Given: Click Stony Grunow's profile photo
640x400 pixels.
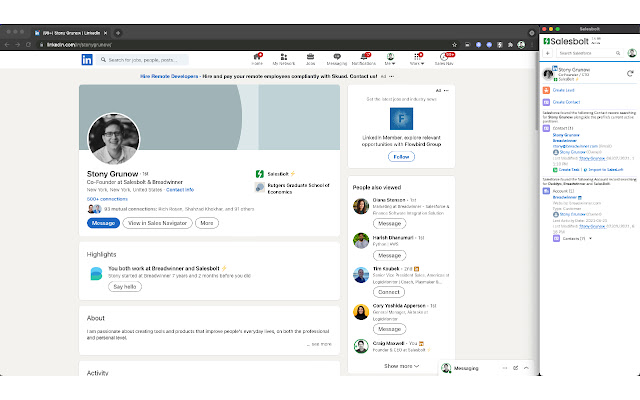Looking at the screenshot, I should point(114,139).
